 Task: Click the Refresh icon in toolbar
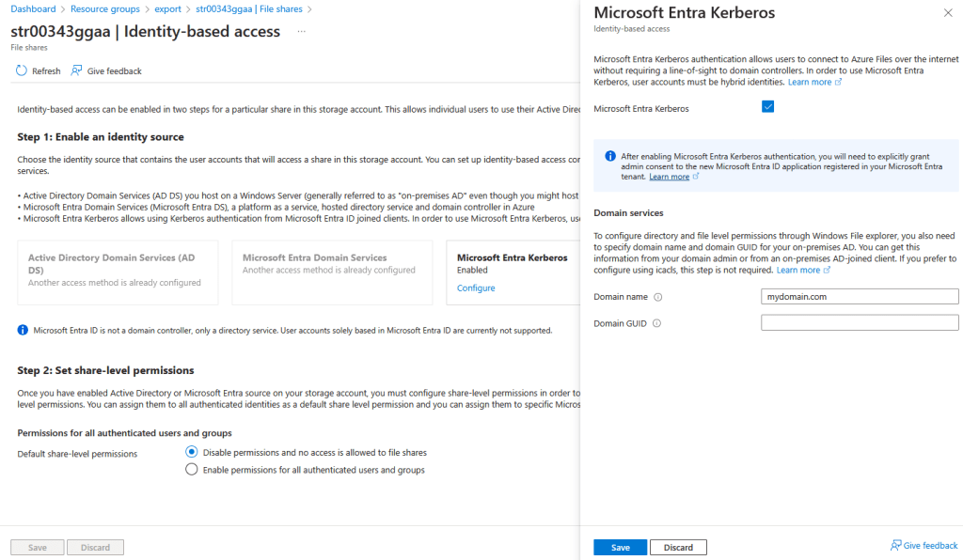coord(22,71)
